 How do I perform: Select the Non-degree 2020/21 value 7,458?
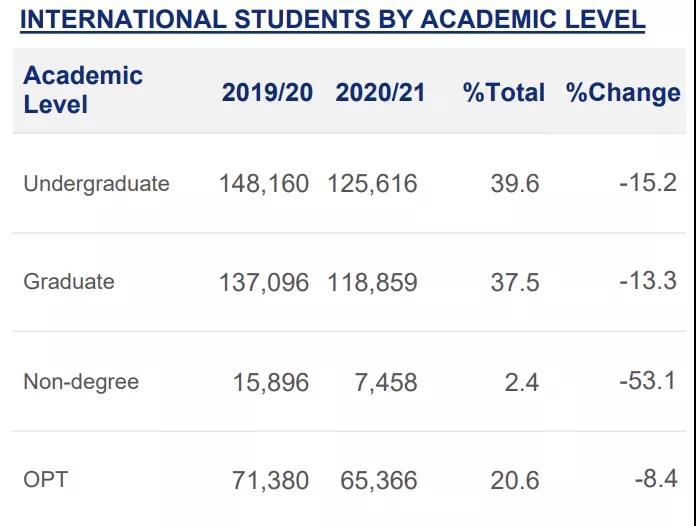tap(386, 382)
